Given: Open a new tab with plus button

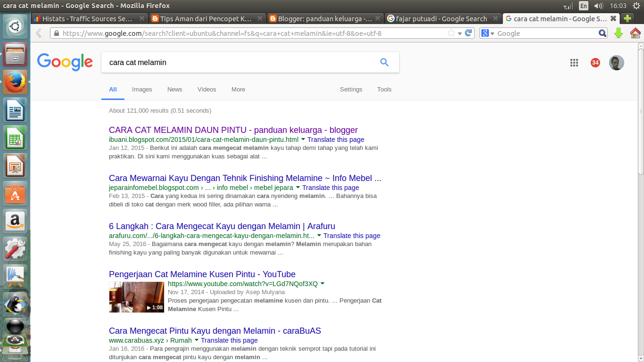Looking at the screenshot, I should [x=627, y=19].
